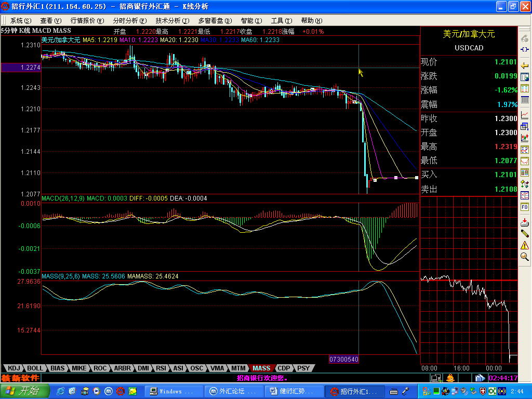Click the yellow warning triangle alert icon
The height and width of the screenshot is (399, 532).
tap(525, 245)
